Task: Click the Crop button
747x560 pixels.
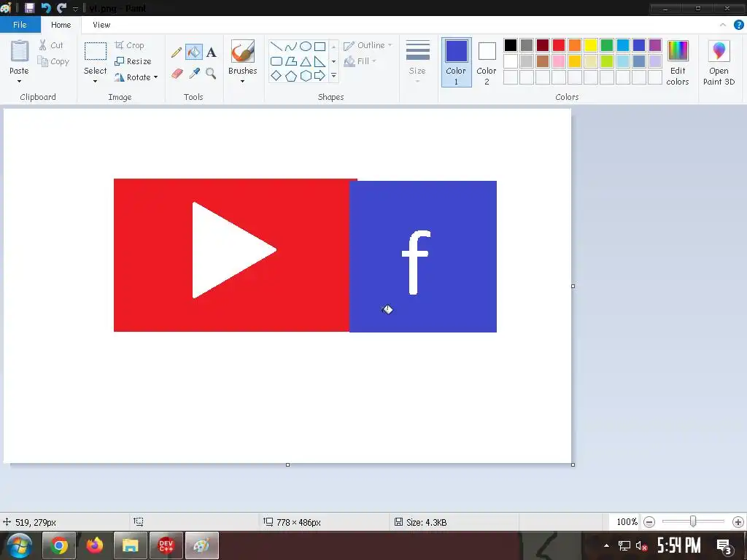Action: coord(129,45)
